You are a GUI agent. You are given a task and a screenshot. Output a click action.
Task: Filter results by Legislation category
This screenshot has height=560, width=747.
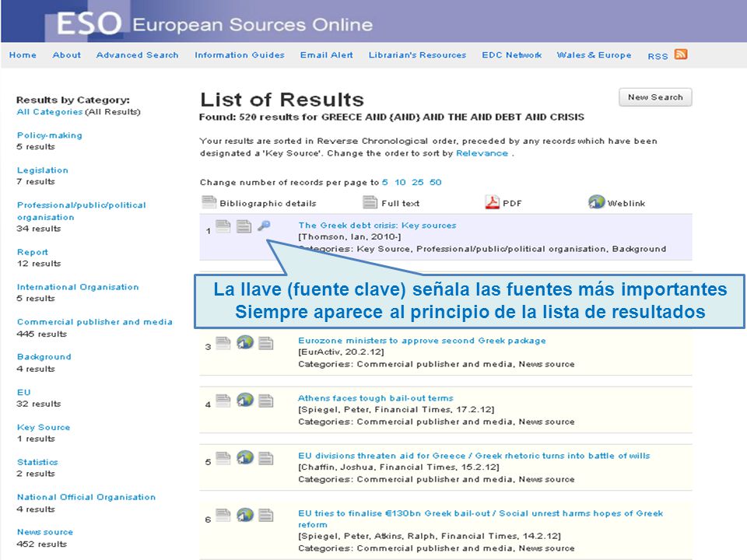42,170
